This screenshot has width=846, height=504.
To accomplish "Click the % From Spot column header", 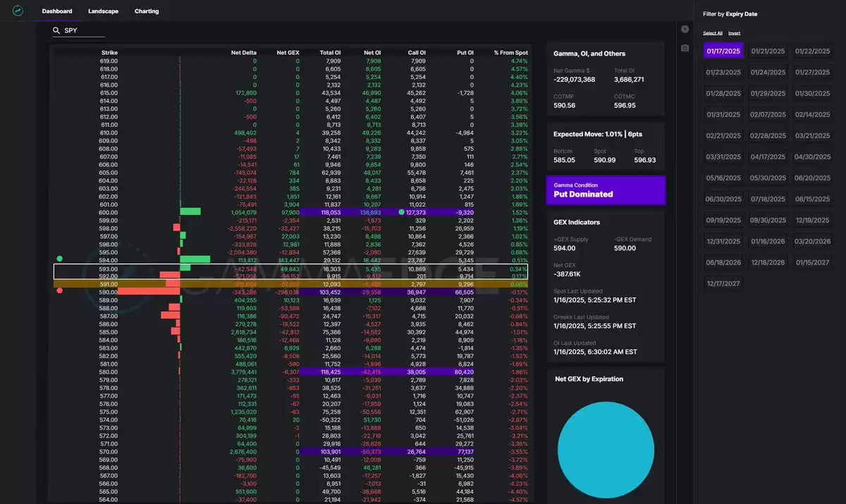I will pos(510,53).
